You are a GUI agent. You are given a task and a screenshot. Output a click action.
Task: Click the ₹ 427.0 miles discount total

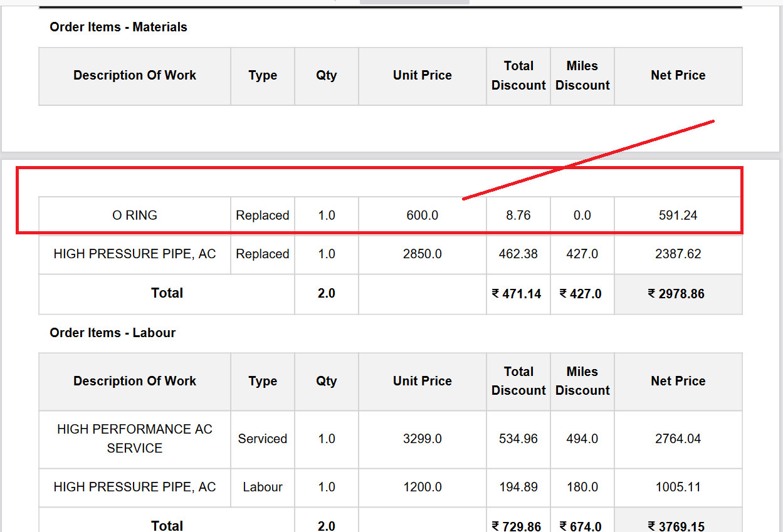581,294
